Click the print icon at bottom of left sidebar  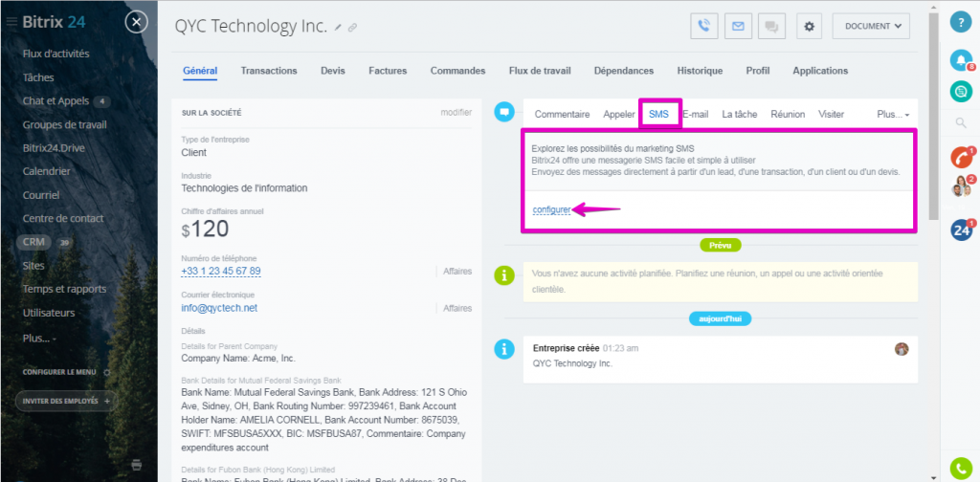point(137,464)
